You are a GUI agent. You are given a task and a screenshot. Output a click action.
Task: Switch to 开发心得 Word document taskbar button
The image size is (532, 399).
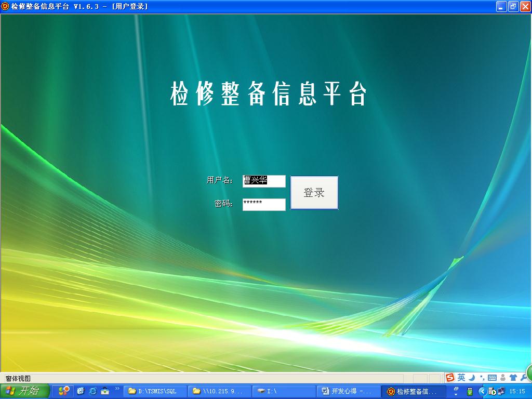[349, 391]
